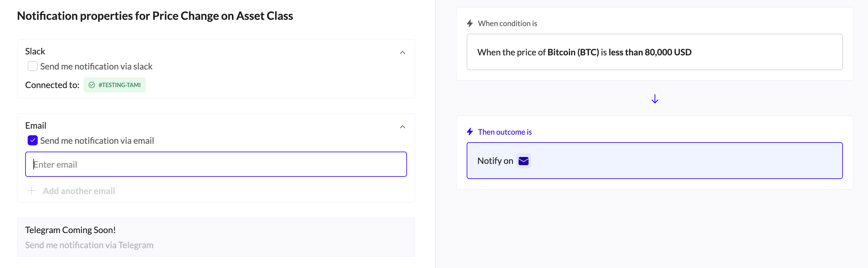Click the Email section header
Screen dimensions: 868x268
point(36,126)
